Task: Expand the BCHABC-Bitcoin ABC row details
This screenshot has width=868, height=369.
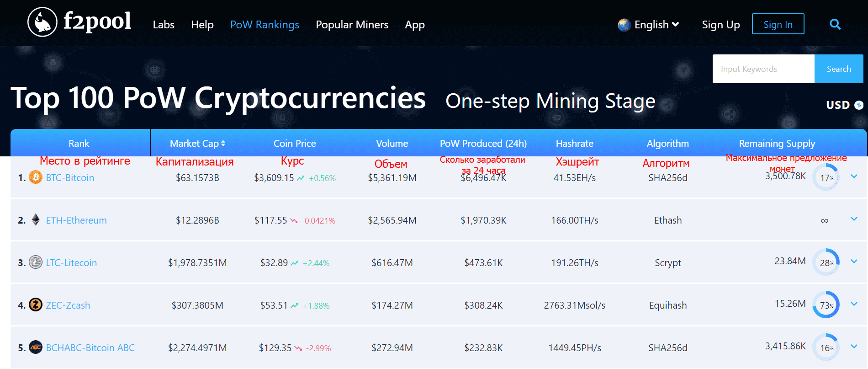Action: (x=854, y=346)
